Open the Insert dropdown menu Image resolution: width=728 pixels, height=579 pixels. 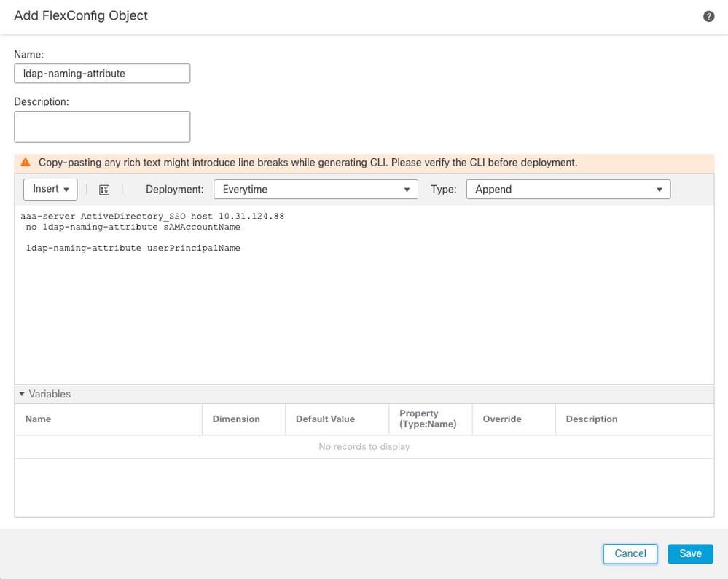pos(50,189)
